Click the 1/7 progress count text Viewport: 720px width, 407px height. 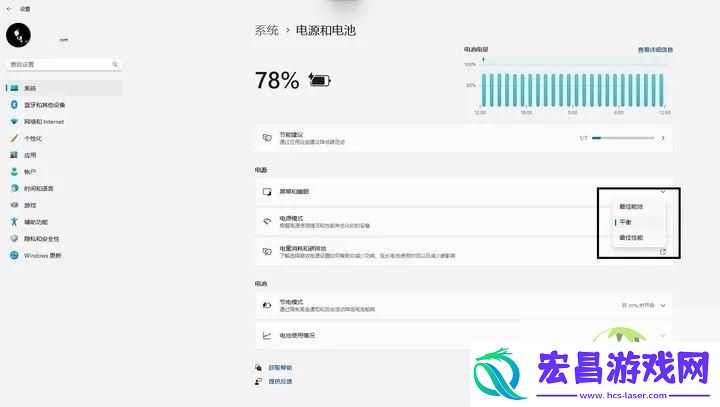click(583, 138)
